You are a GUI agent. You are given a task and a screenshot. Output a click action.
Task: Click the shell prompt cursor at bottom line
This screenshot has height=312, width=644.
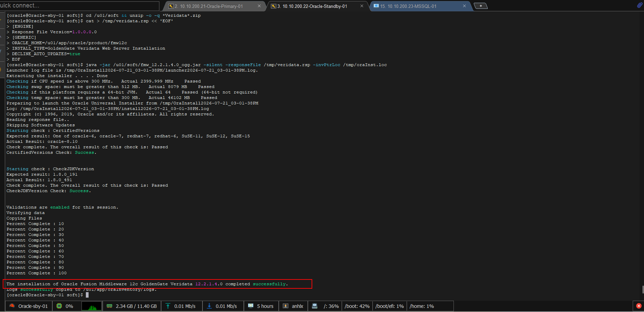[x=87, y=295]
